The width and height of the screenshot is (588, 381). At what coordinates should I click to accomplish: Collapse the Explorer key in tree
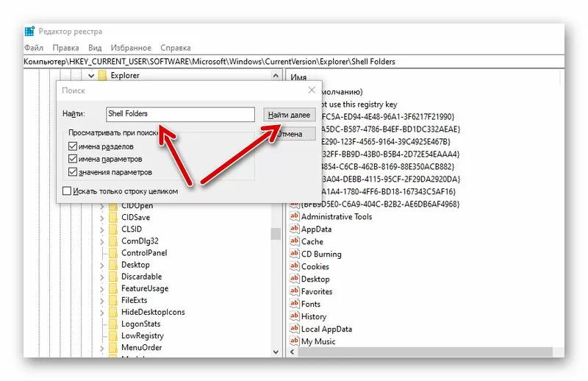91,75
